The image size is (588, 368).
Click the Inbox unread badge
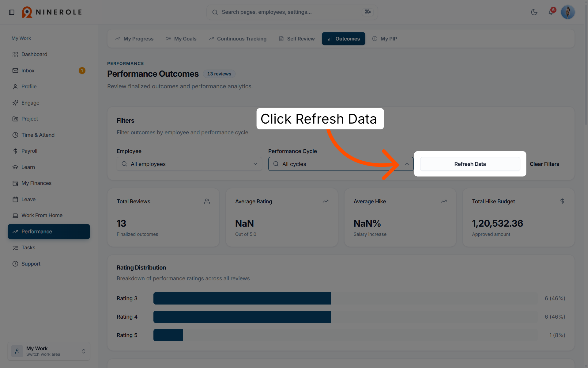click(82, 71)
